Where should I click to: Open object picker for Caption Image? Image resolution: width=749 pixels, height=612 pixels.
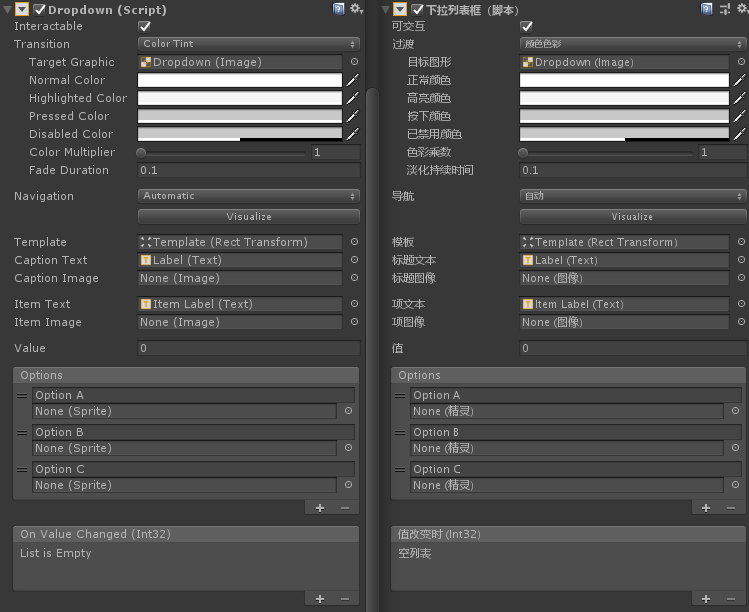point(354,278)
